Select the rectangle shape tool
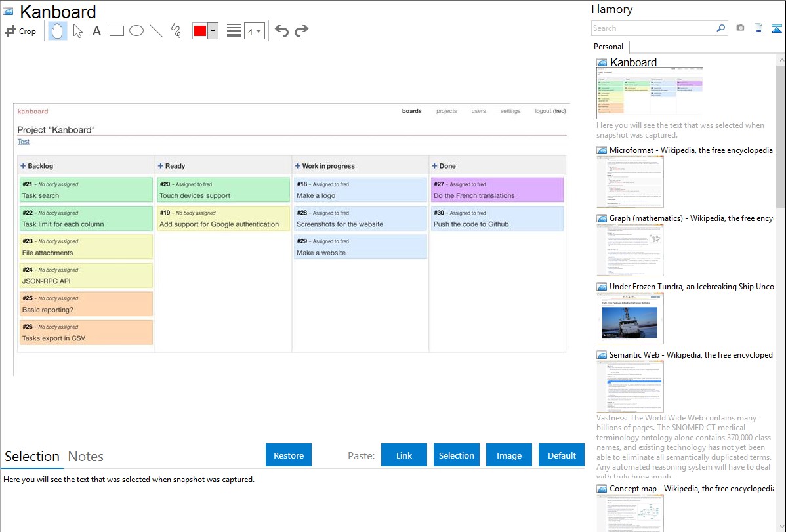Image resolution: width=786 pixels, height=532 pixels. [x=116, y=31]
